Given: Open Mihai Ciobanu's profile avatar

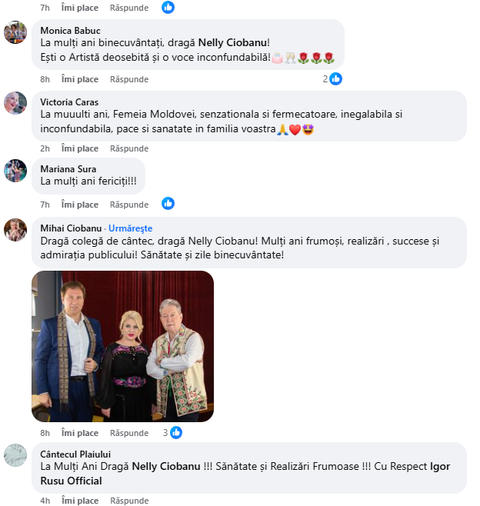Looking at the screenshot, I should click(15, 230).
